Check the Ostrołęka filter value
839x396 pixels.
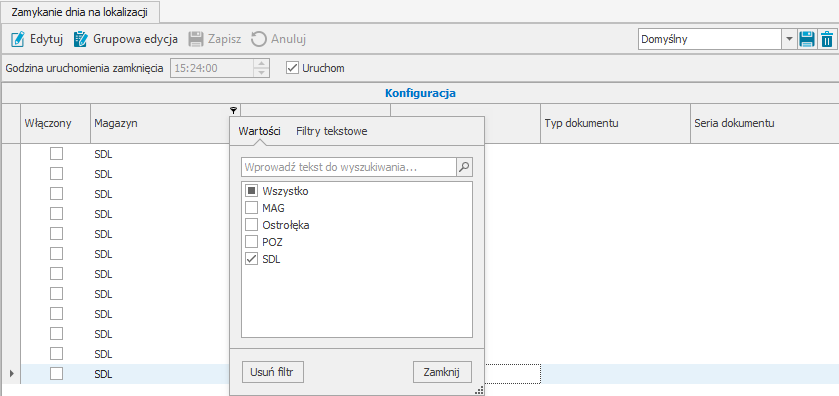tap(251, 225)
